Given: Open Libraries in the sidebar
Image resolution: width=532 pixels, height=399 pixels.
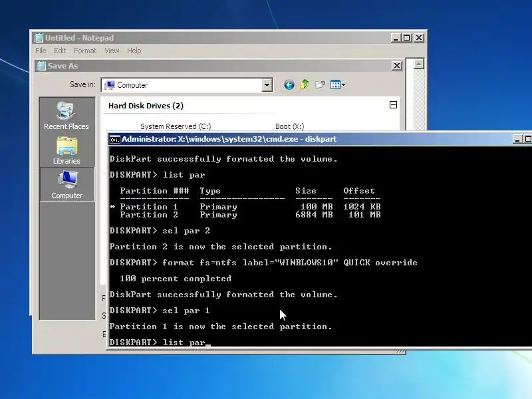Looking at the screenshot, I should (x=66, y=150).
